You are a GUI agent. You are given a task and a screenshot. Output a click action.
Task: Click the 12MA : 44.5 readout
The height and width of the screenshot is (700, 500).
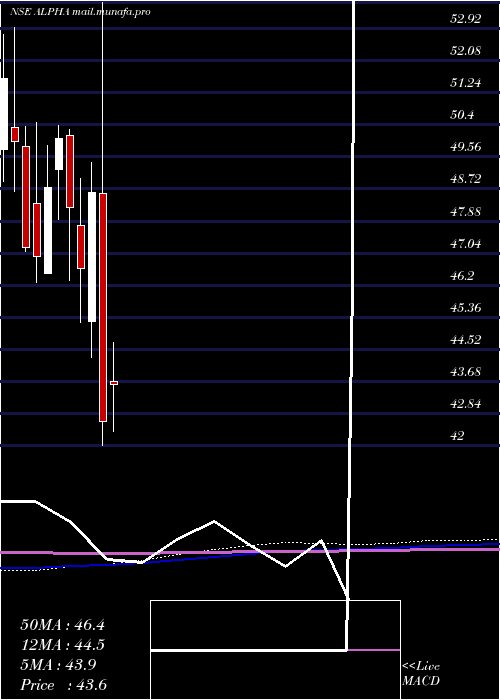(x=62, y=645)
